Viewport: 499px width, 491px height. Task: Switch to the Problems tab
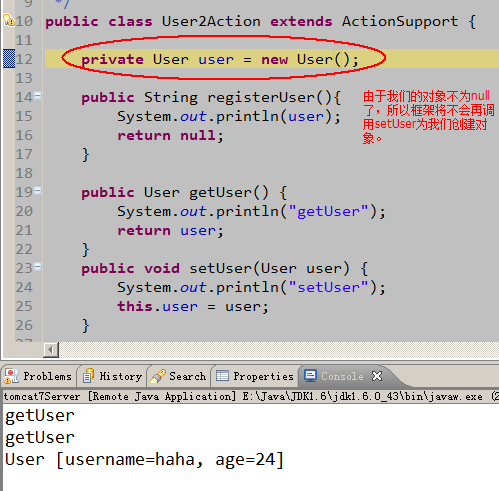[39, 376]
